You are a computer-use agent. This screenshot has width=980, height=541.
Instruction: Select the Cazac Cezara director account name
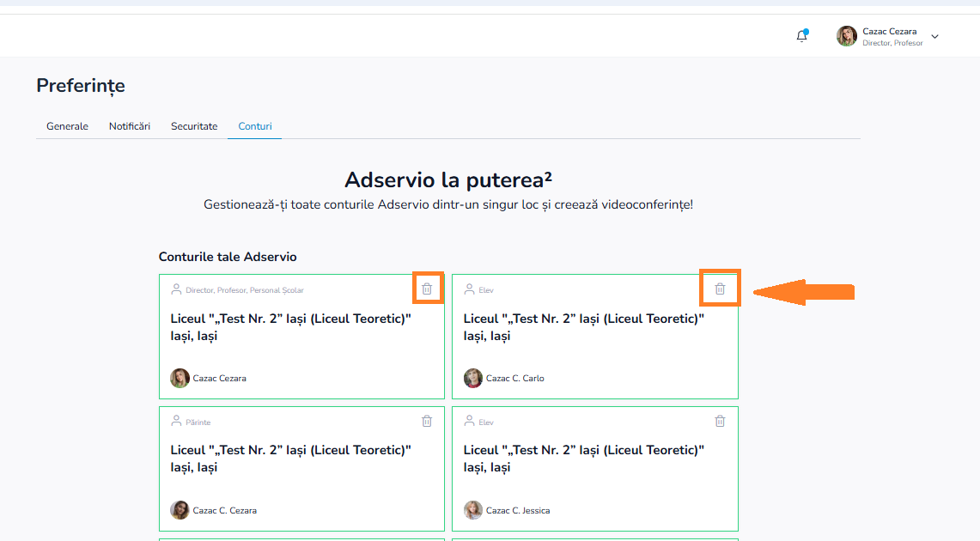click(x=219, y=378)
